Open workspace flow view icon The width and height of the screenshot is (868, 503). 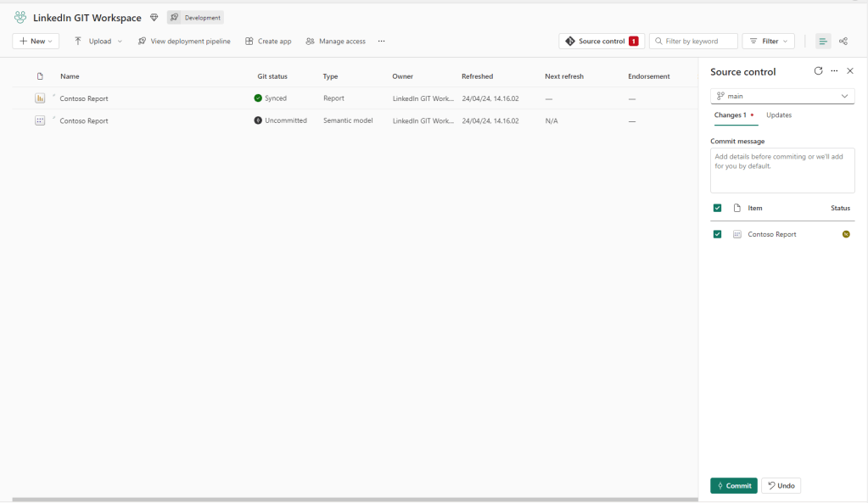pos(843,41)
